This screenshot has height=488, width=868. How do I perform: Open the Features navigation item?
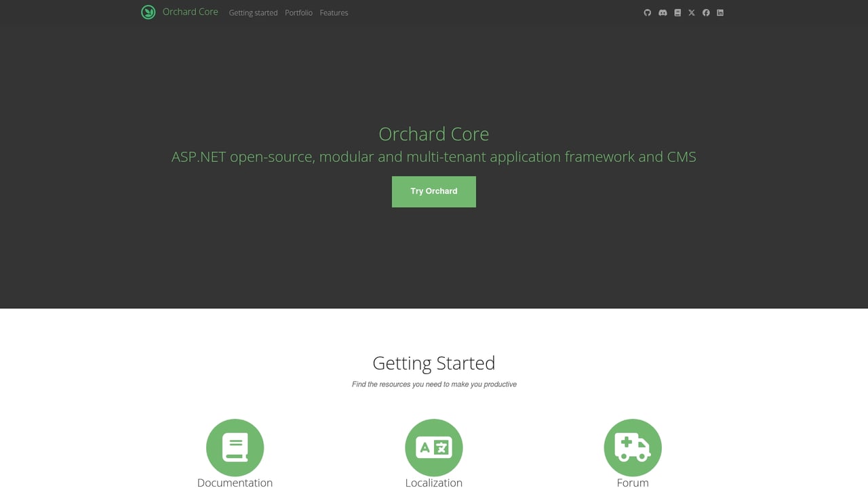point(334,12)
